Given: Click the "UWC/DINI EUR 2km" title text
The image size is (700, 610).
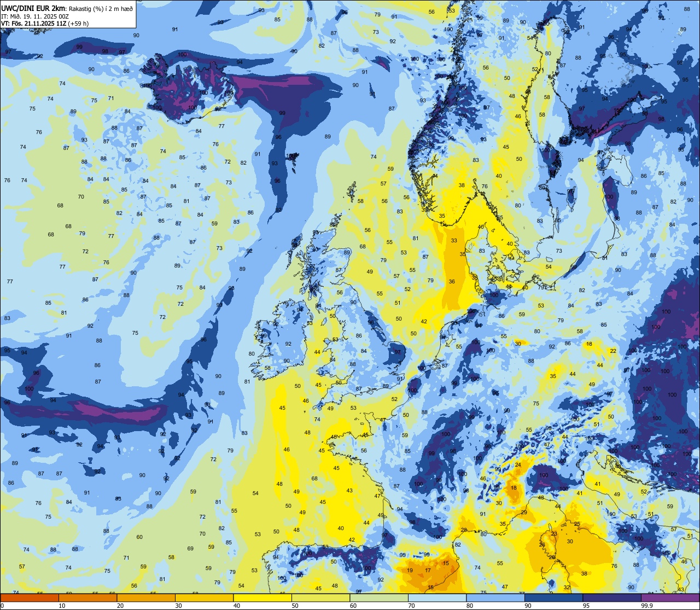Looking at the screenshot, I should coord(33,8).
